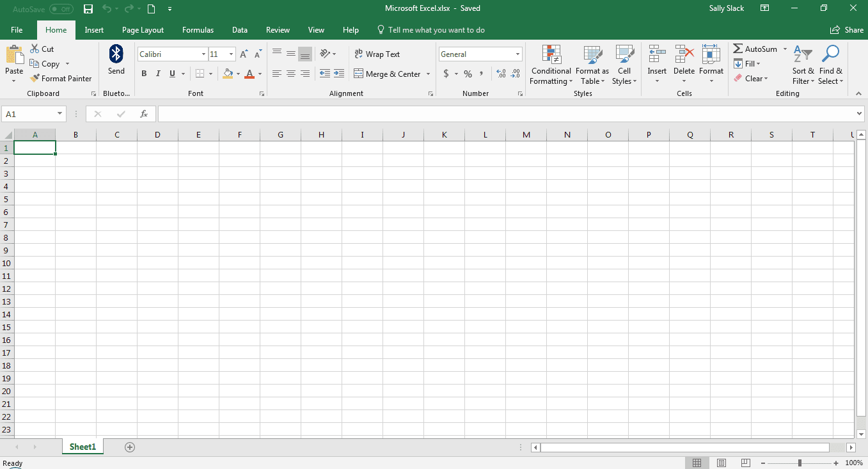Screen dimensions: 868x469
Task: Toggle Center horizontal alignment
Action: pyautogui.click(x=291, y=74)
